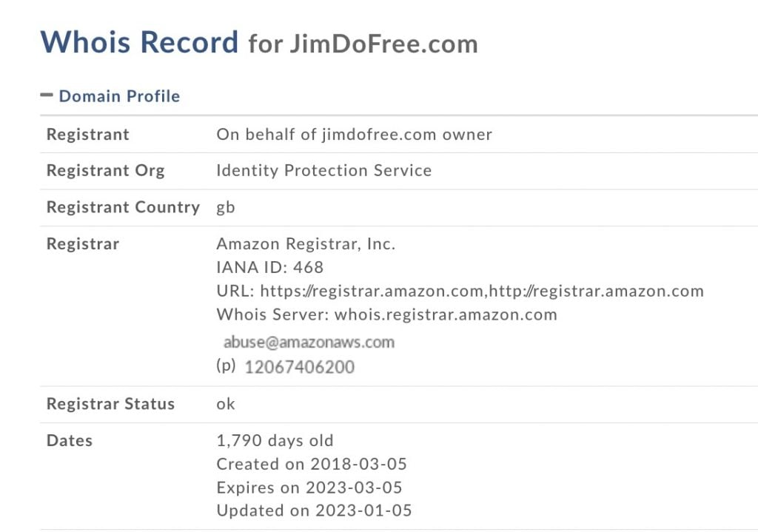Image resolution: width=758 pixels, height=532 pixels.
Task: Click the IANA ID: 468 text
Action: point(269,267)
